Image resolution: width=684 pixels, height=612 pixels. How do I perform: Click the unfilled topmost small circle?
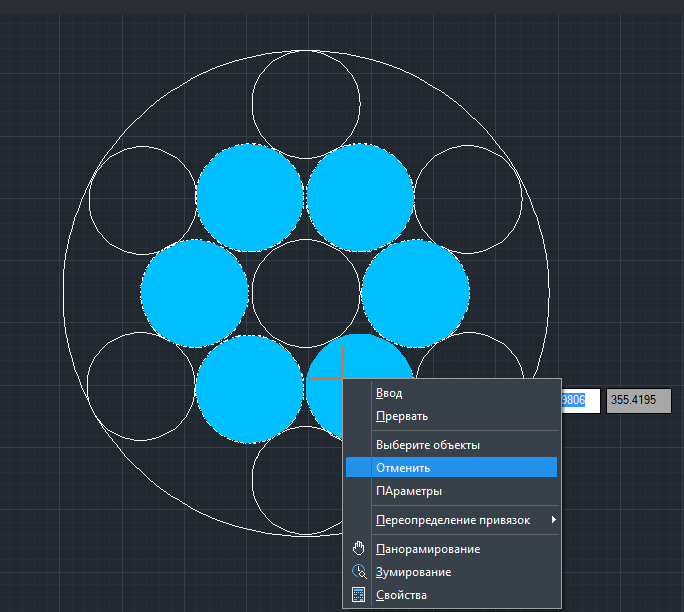click(306, 104)
